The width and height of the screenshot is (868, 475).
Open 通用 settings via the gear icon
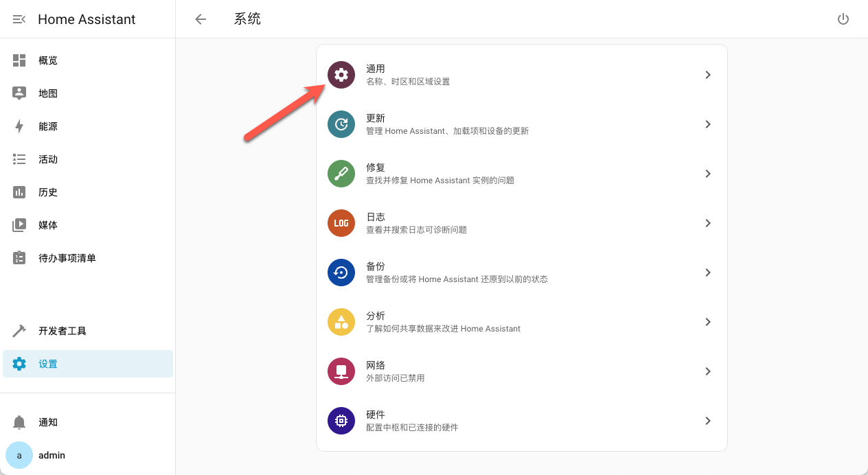pos(341,75)
